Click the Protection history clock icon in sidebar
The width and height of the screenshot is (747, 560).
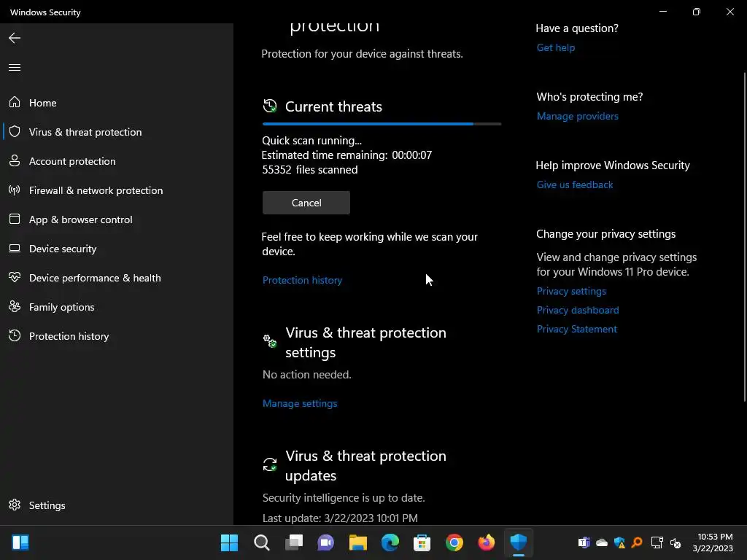pos(15,335)
